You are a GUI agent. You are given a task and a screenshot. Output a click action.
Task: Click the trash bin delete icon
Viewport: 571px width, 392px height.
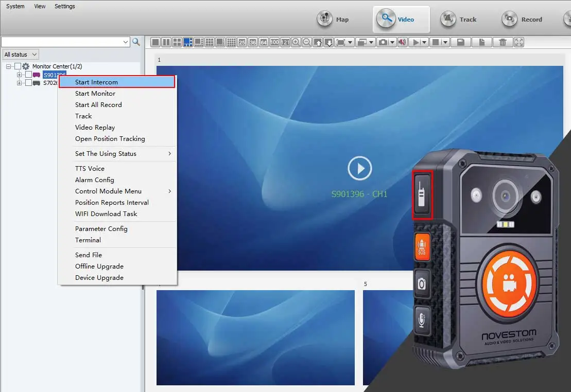coord(503,42)
